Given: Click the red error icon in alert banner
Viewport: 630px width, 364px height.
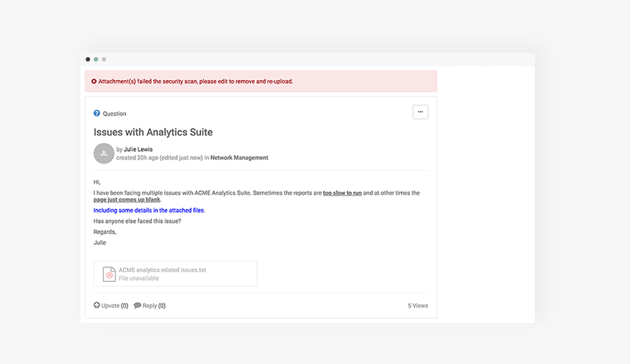Looking at the screenshot, I should (x=94, y=81).
